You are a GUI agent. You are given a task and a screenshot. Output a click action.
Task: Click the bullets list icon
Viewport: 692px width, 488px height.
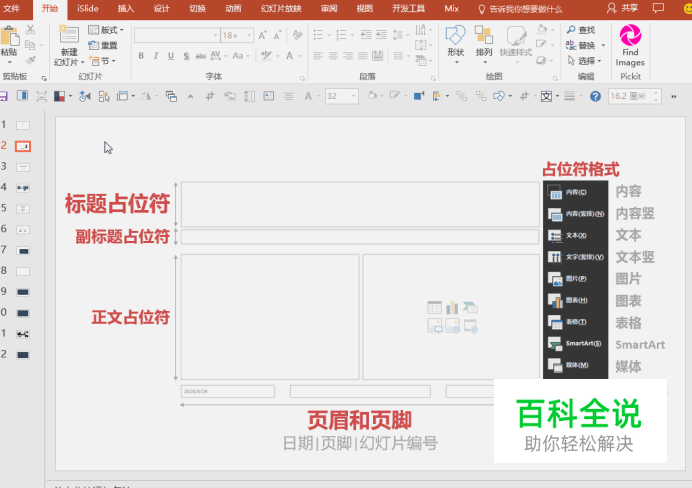click(x=318, y=34)
